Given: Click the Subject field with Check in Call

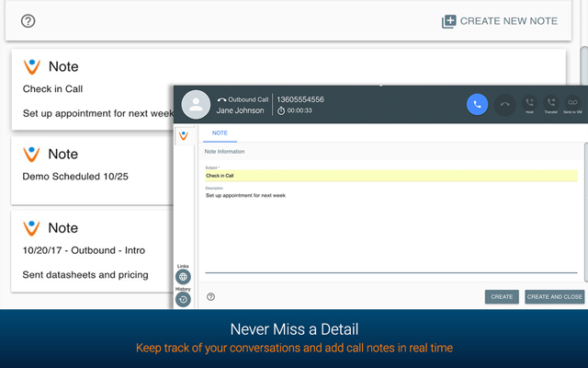Looking at the screenshot, I should click(x=390, y=175).
